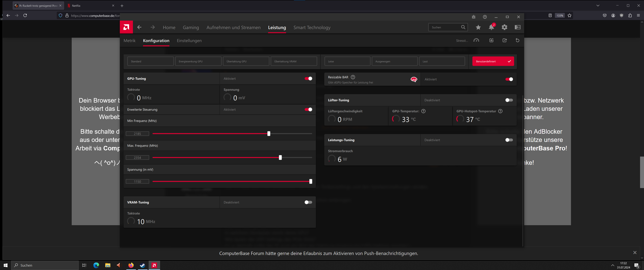This screenshot has height=270, width=644.
Task: Click the Max. Frequenz slider handle
Action: tap(280, 157)
